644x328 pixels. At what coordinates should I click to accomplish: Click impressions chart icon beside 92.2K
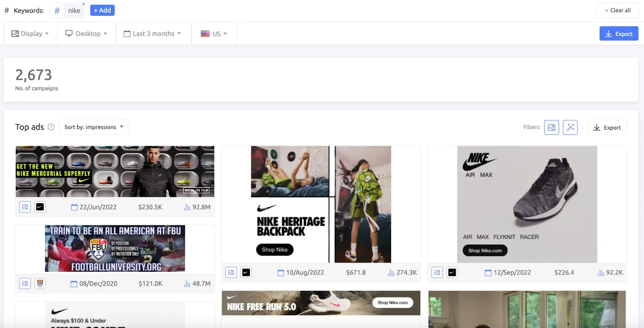601,273
